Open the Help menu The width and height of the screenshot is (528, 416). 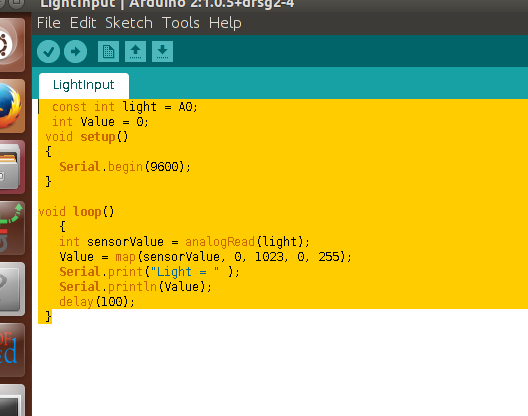point(225,23)
